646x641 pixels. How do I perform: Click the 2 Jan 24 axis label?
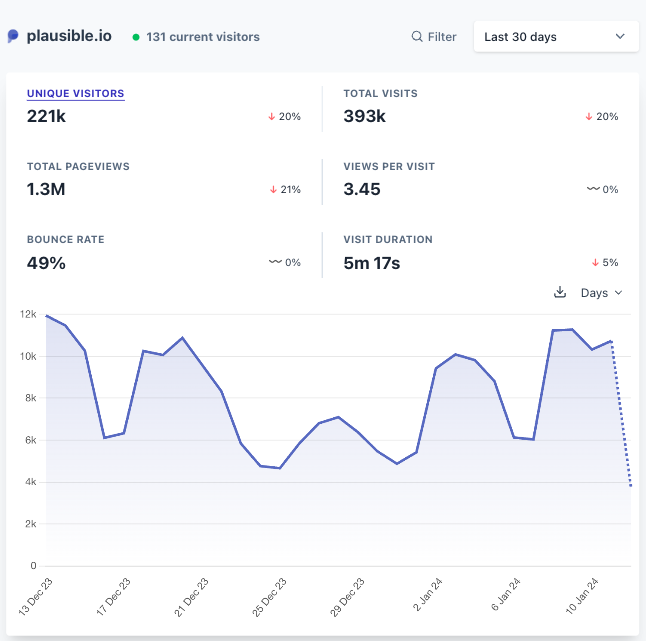click(428, 594)
